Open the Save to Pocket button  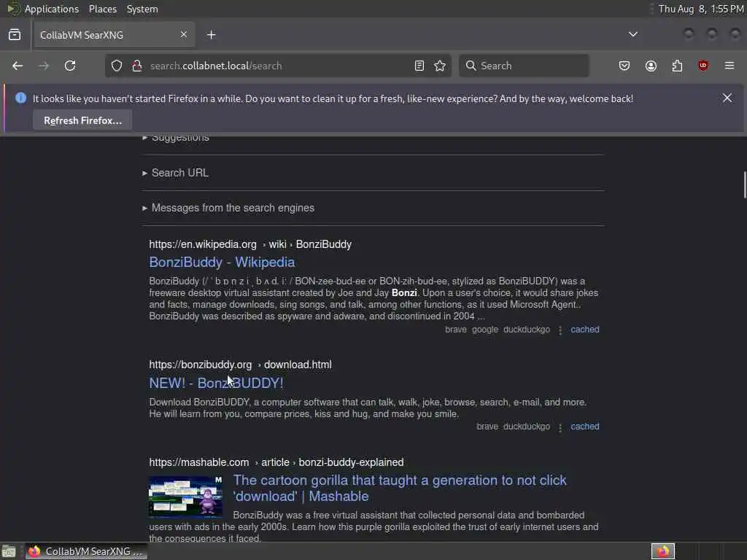coord(624,66)
